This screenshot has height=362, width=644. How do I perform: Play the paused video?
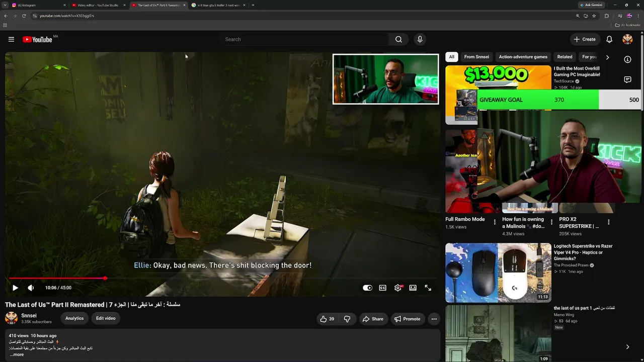point(15,288)
